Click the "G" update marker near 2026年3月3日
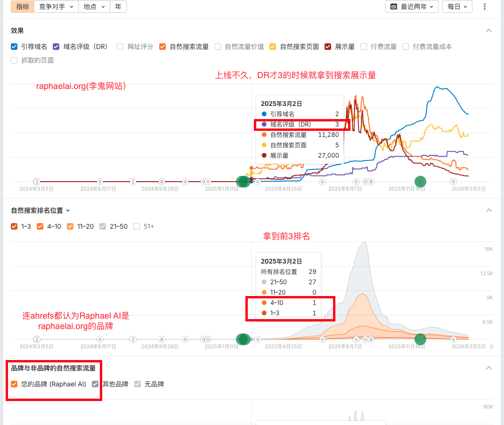This screenshot has height=425, width=504. [x=453, y=181]
